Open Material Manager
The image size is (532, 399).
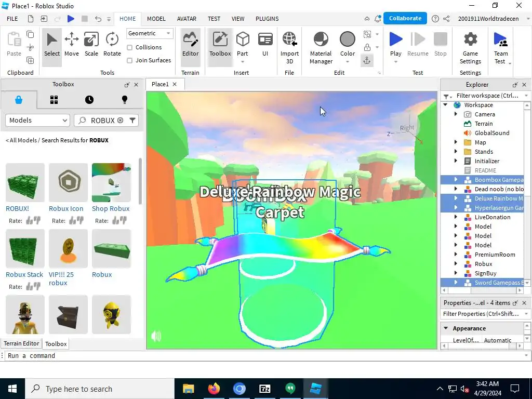tap(321, 47)
